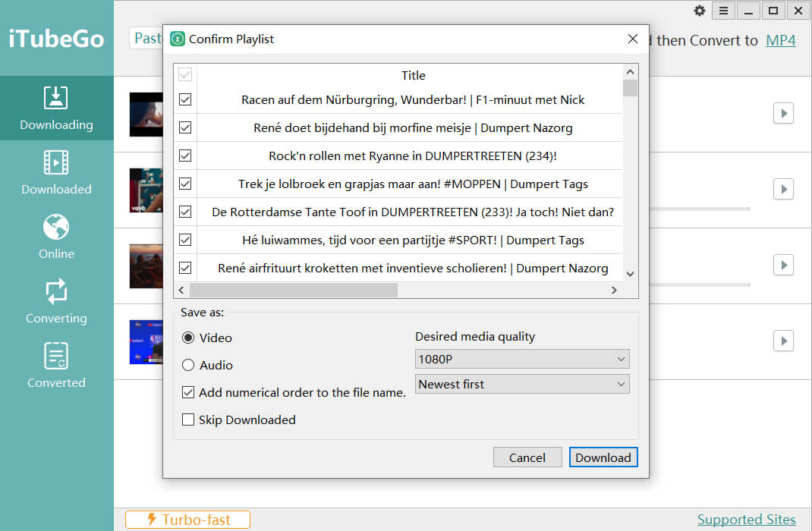The height and width of the screenshot is (531, 812).
Task: Click the playlist scroll up arrow
Action: (630, 72)
